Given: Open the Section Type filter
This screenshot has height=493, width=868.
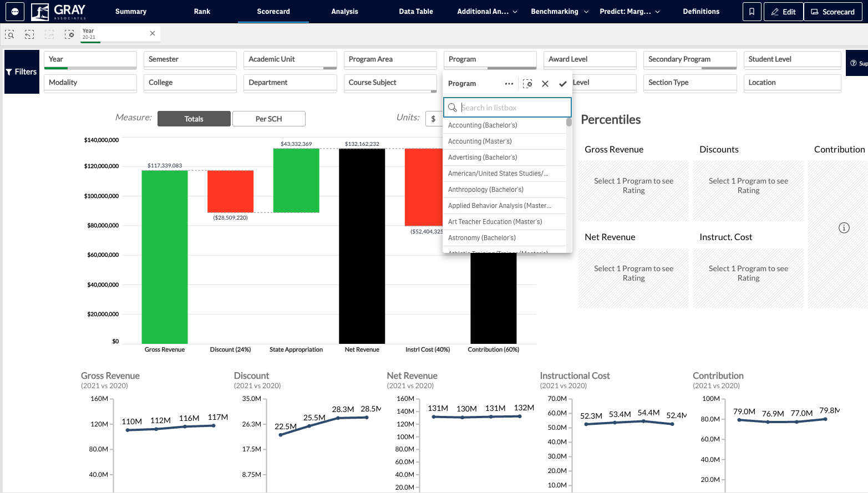Looking at the screenshot, I should coord(690,83).
